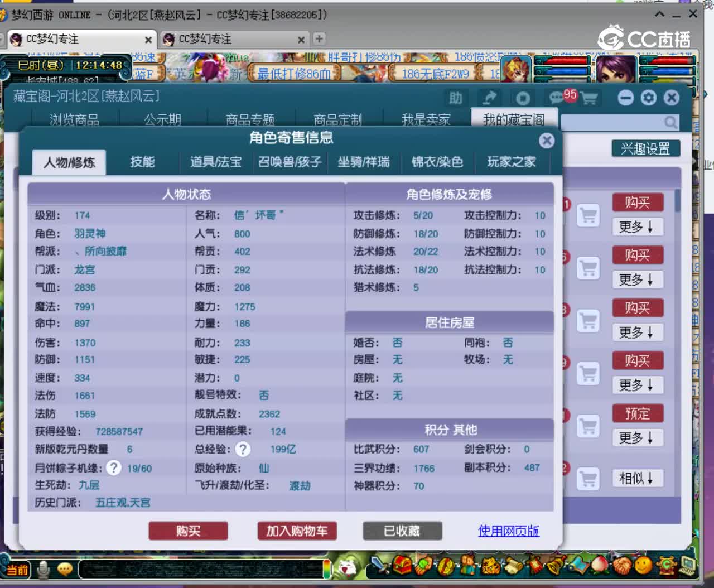Screen dimensions: 714x588
Task: Click the listing panel vertical scrollbar
Action: click(x=678, y=201)
